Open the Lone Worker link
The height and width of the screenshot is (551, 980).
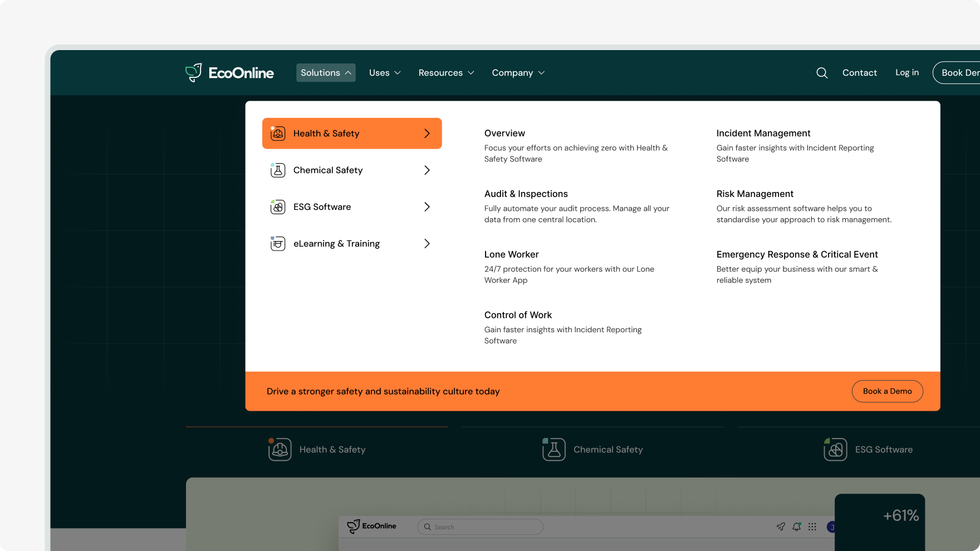click(512, 255)
